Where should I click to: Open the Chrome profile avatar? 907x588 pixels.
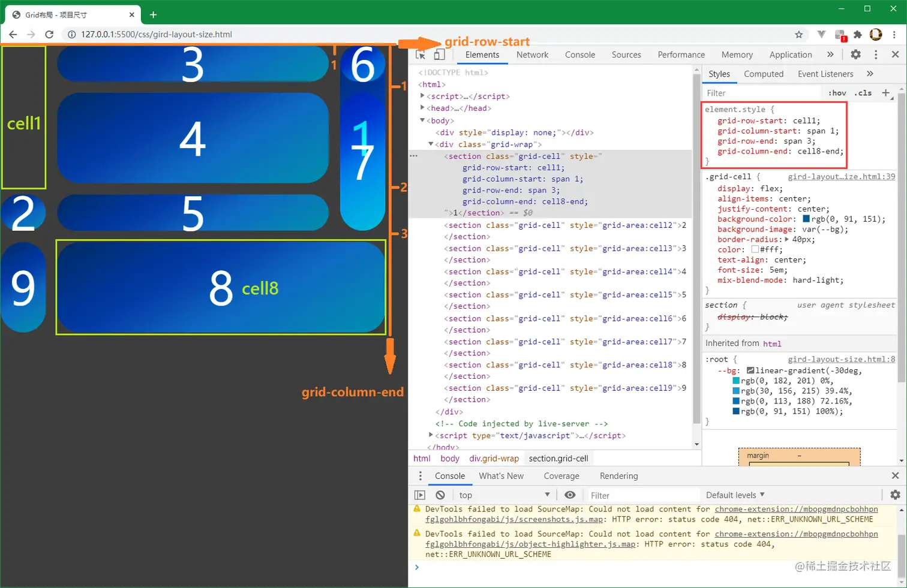click(x=876, y=35)
